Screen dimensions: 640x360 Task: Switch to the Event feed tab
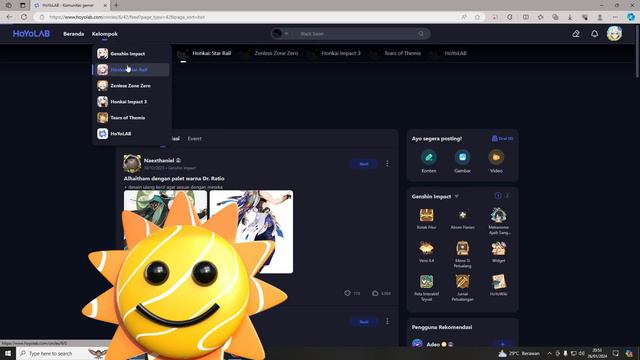click(x=195, y=139)
